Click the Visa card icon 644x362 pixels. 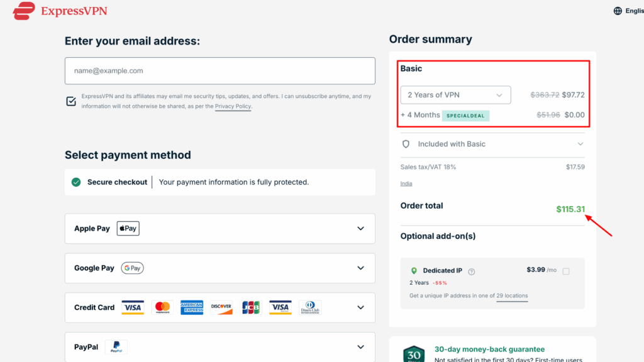coord(133,307)
